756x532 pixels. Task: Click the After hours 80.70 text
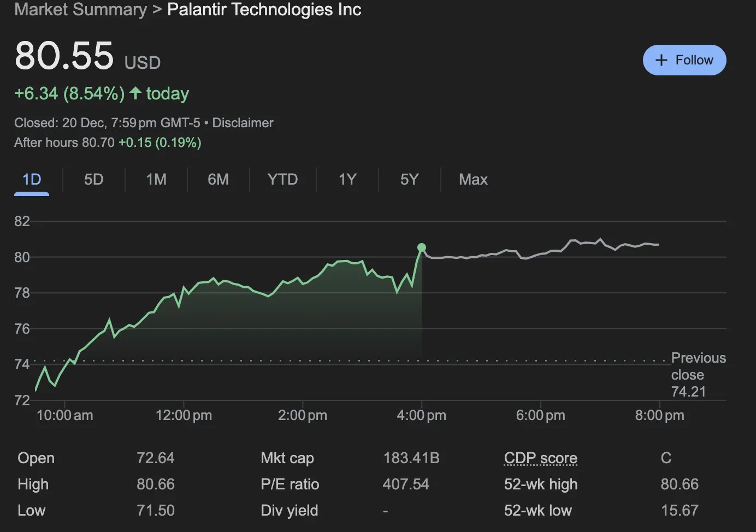click(64, 143)
